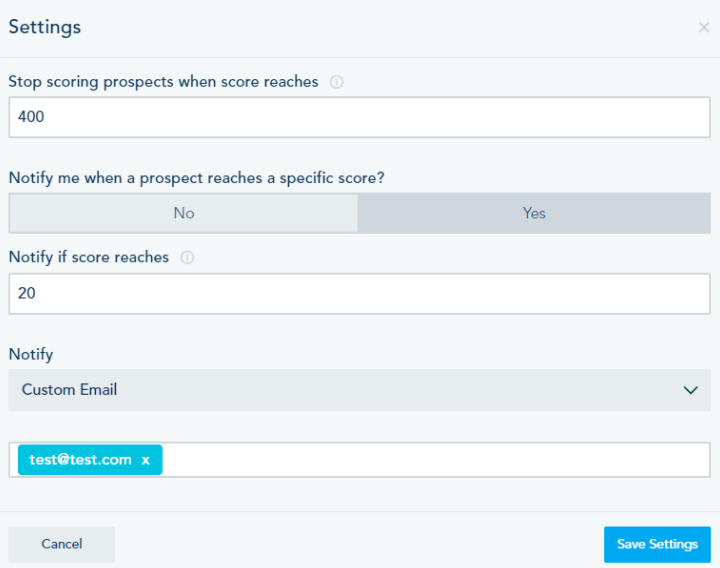Click the Notify if score reaches label
Image resolution: width=720 pixels, height=568 pixels.
[89, 257]
